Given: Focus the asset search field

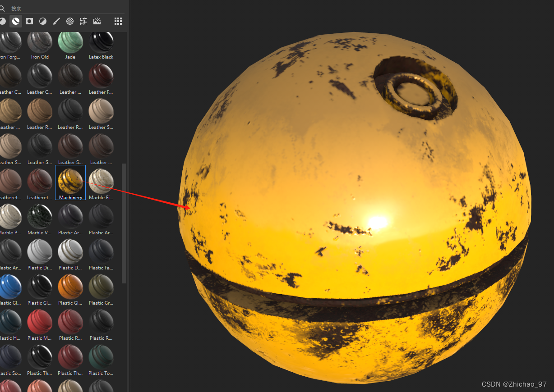Looking at the screenshot, I should (68, 8).
